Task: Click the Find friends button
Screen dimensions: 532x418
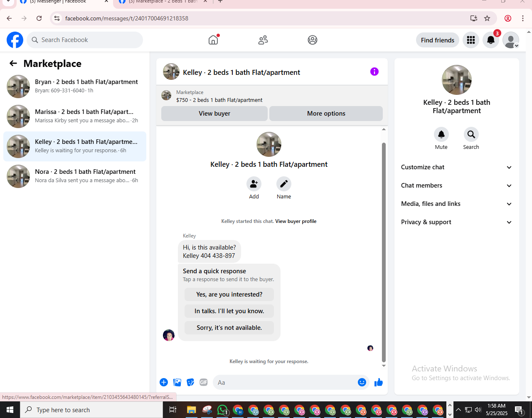Action: 438,40
